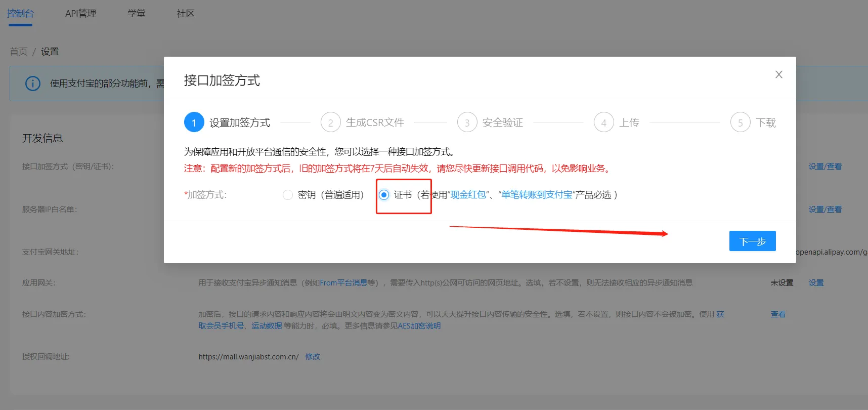The height and width of the screenshot is (410, 868).
Task: Open the 单笔转账到支付宝 link
Action: 537,195
